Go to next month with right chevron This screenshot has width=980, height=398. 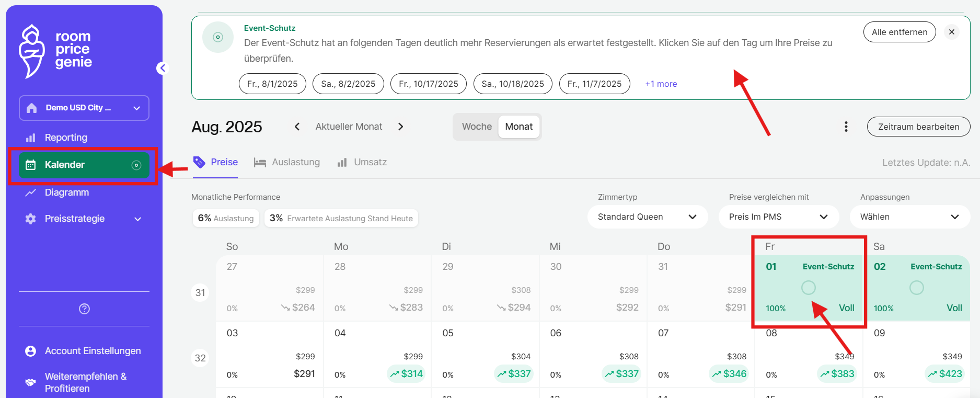coord(400,127)
